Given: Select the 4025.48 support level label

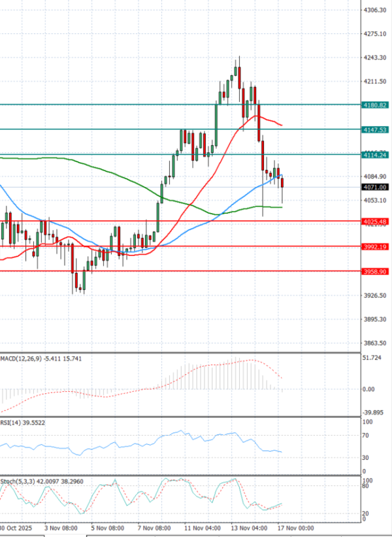Looking at the screenshot, I should coord(375,222).
